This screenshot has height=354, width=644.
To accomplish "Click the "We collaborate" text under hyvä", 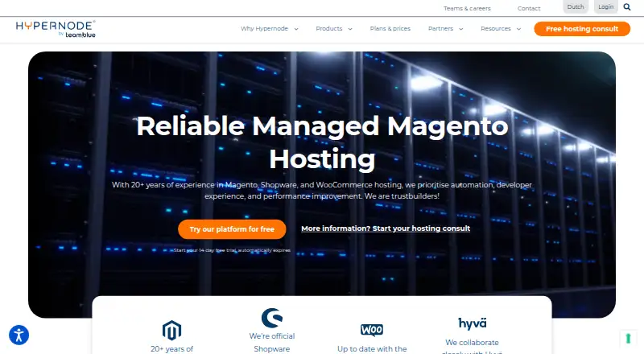I will [472, 343].
